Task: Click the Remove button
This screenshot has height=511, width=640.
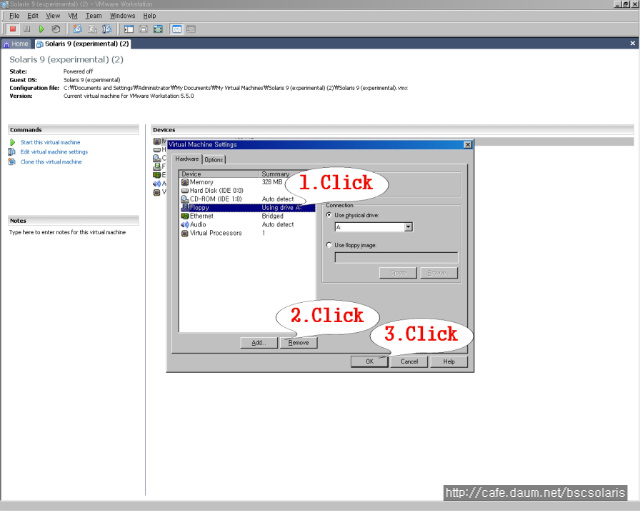Action: [298, 342]
